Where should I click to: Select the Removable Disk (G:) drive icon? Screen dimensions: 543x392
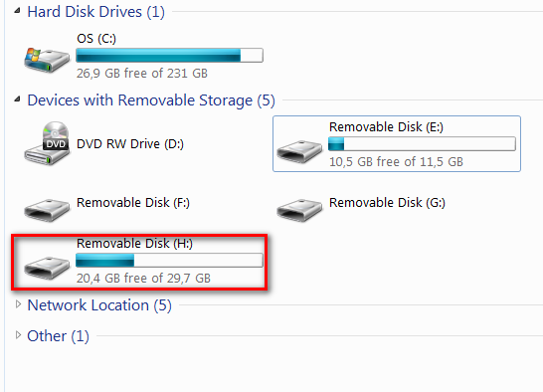pyautogui.click(x=299, y=210)
